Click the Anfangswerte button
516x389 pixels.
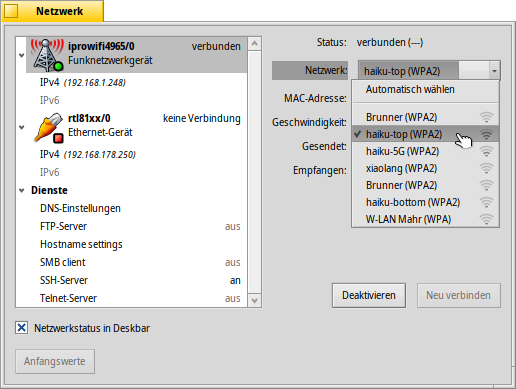[x=55, y=361]
